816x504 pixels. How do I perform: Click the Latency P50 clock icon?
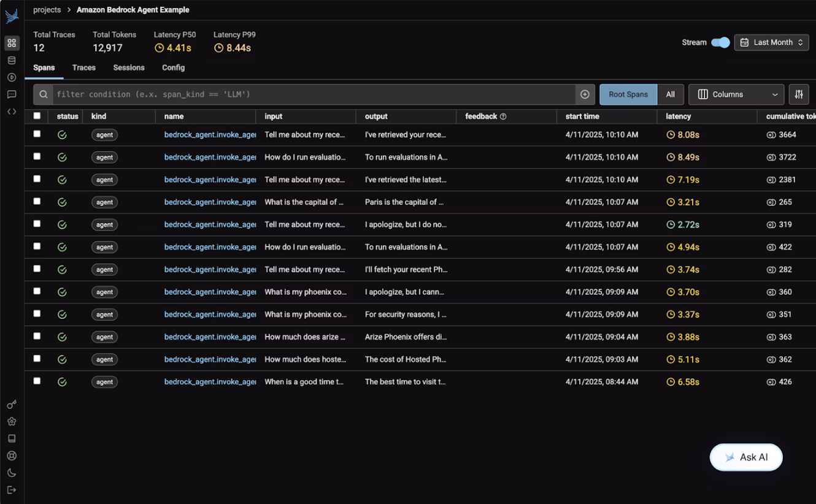point(159,48)
